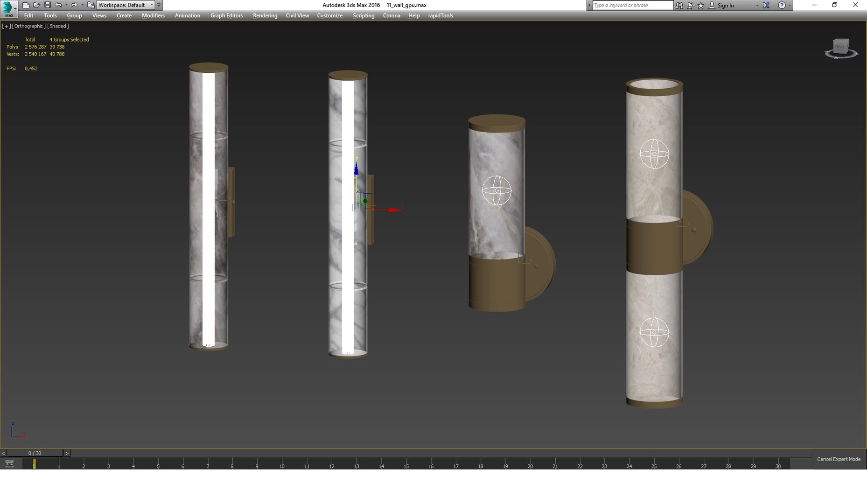Click the [Orthographic] viewport label
Screen dimensions: 867x504
pyautogui.click(x=28, y=26)
